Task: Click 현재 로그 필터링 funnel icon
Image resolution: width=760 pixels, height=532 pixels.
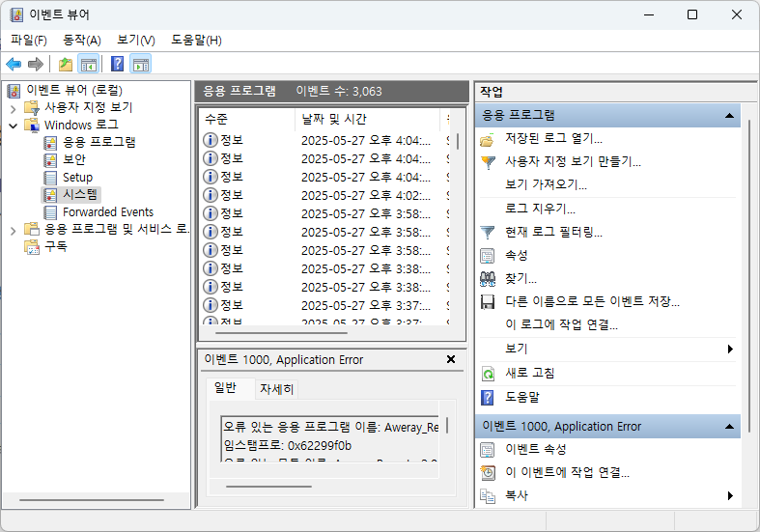Action: tap(487, 233)
